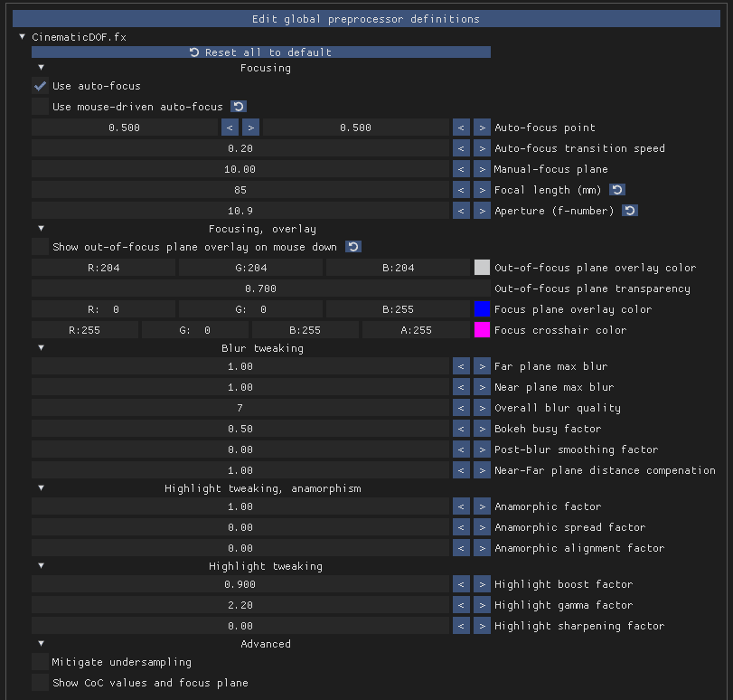733x700 pixels.
Task: Decrease the Anamorphic factor value
Action: point(461,506)
